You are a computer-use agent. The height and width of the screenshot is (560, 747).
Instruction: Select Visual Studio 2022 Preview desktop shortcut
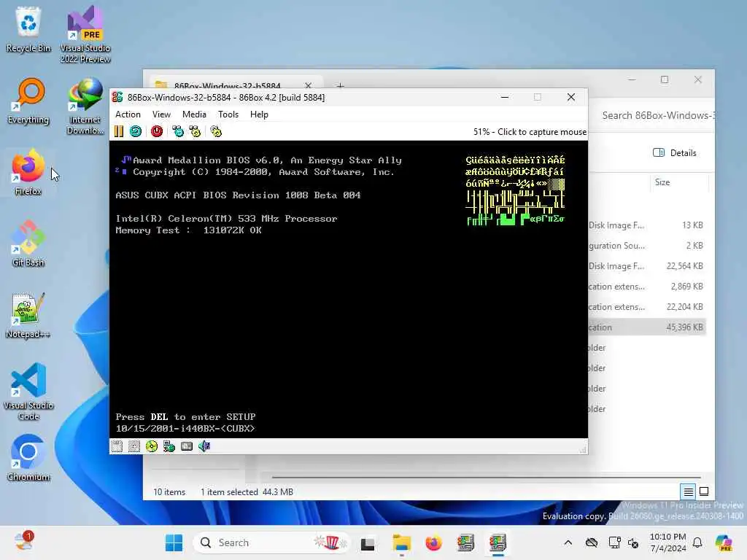[85, 35]
